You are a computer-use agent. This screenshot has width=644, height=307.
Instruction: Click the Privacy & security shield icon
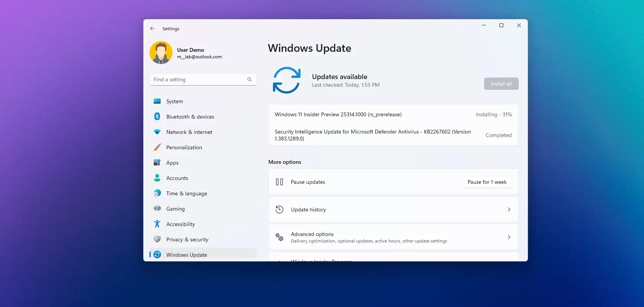(157, 239)
